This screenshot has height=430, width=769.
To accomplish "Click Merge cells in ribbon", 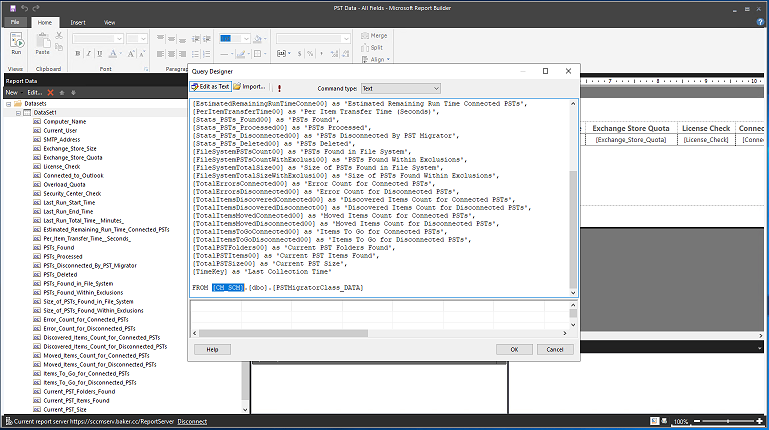I will click(x=374, y=36).
